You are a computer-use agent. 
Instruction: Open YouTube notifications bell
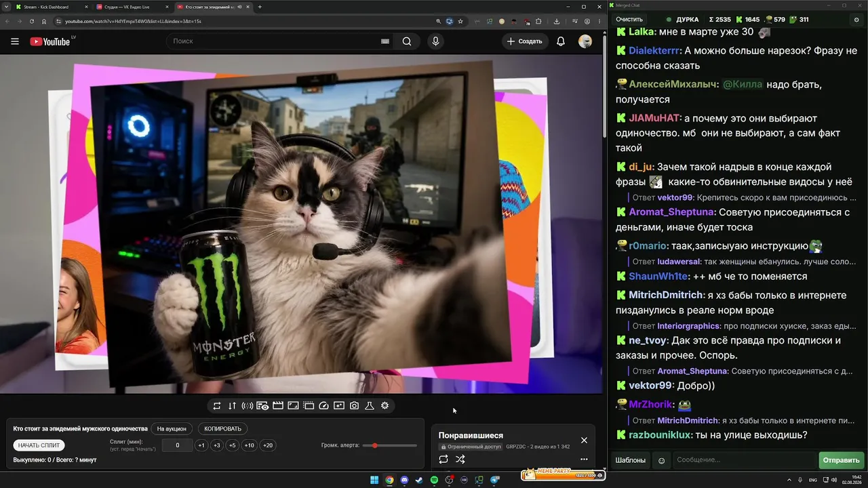pyautogui.click(x=561, y=41)
